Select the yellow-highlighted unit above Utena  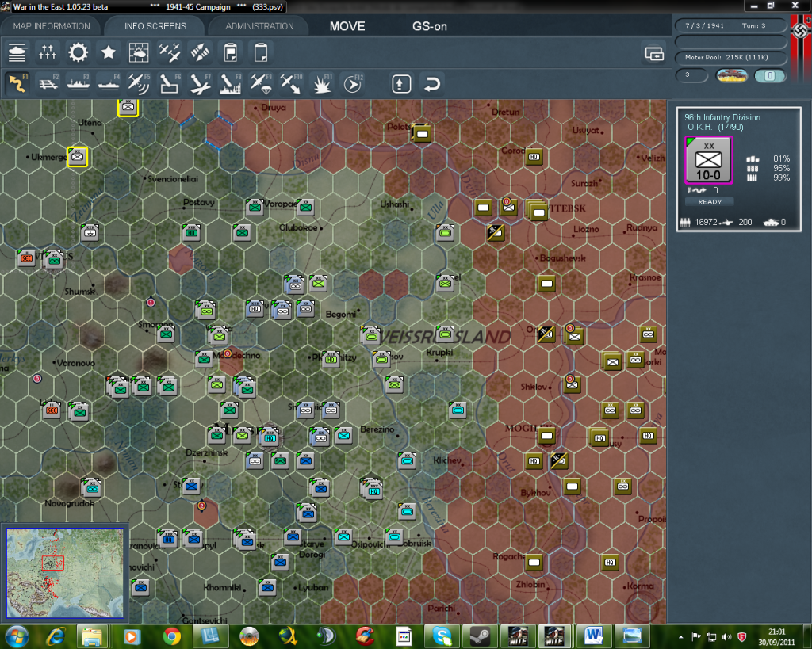coord(128,107)
